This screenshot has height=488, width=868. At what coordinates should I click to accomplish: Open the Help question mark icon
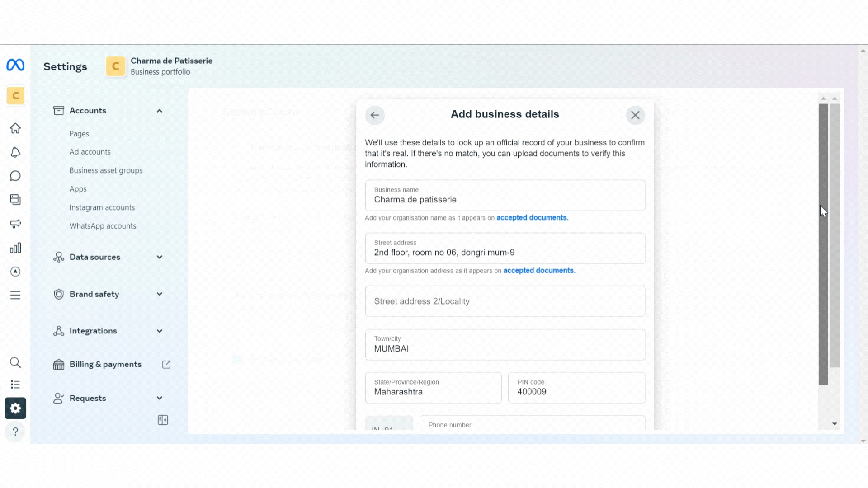coord(15,432)
